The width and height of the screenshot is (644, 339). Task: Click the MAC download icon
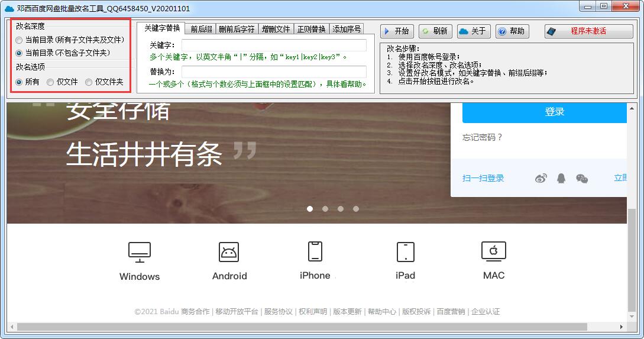pyautogui.click(x=494, y=251)
